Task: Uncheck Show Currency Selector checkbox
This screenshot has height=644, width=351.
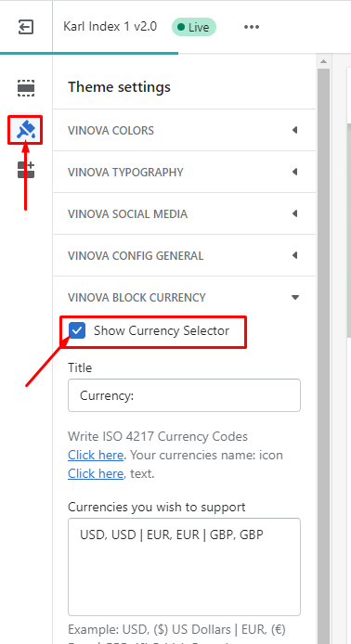Action: pos(77,330)
